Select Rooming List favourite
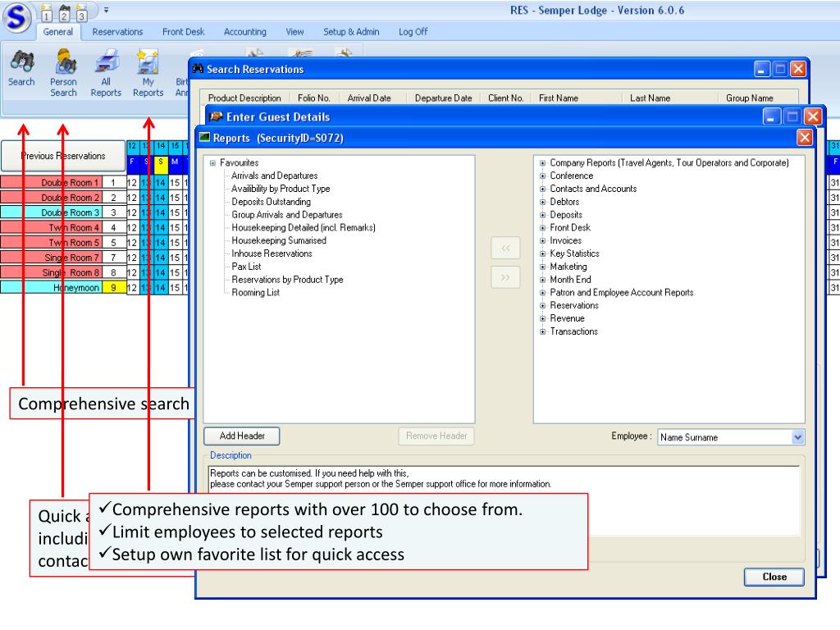 tap(256, 293)
